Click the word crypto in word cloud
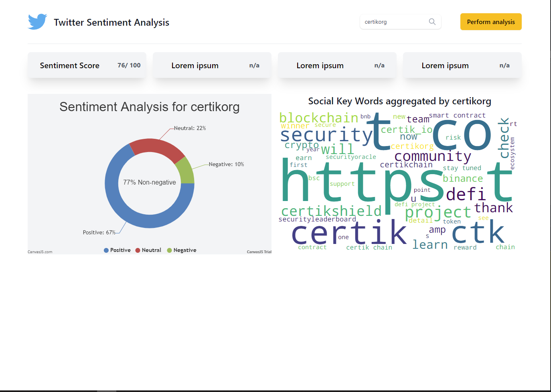This screenshot has height=392, width=551. 302,146
